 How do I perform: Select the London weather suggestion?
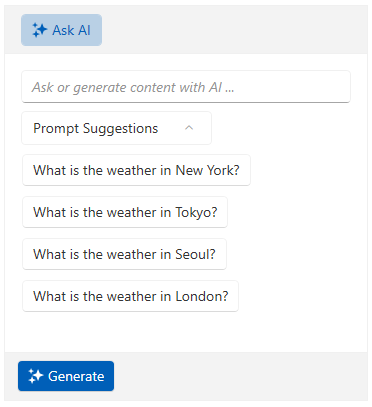[x=130, y=296]
